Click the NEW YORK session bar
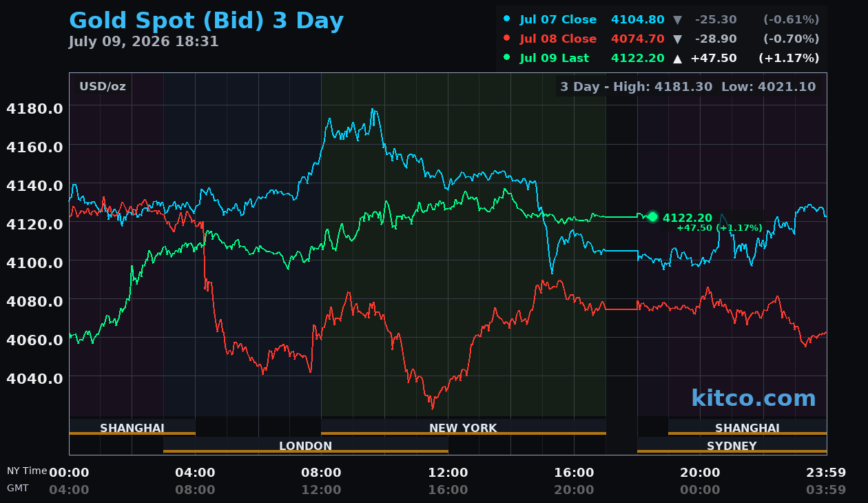The width and height of the screenshot is (868, 503). point(463,428)
